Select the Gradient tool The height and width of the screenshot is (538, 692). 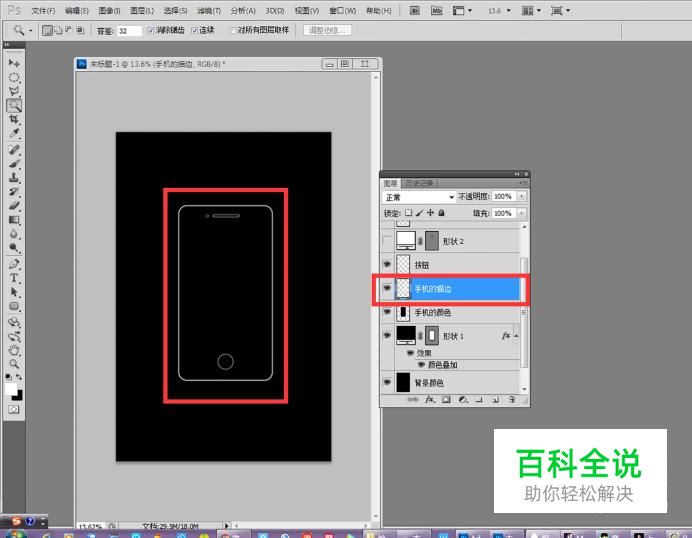(x=14, y=220)
